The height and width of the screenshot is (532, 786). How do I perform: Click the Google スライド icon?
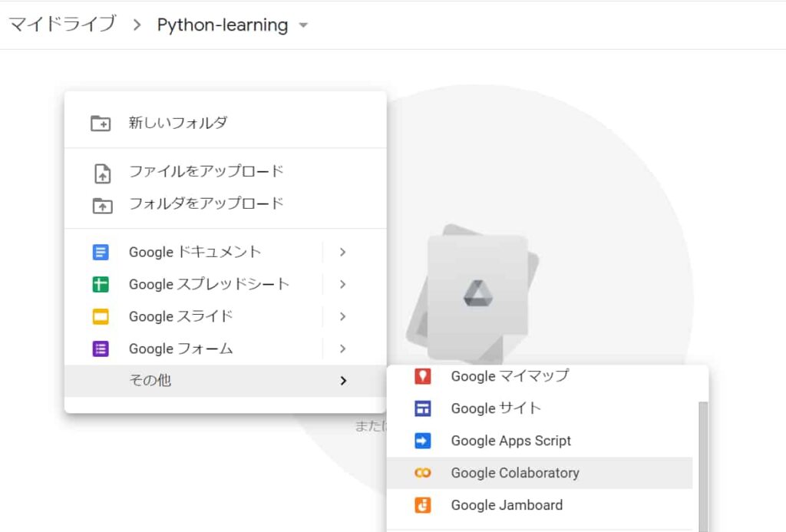(101, 316)
